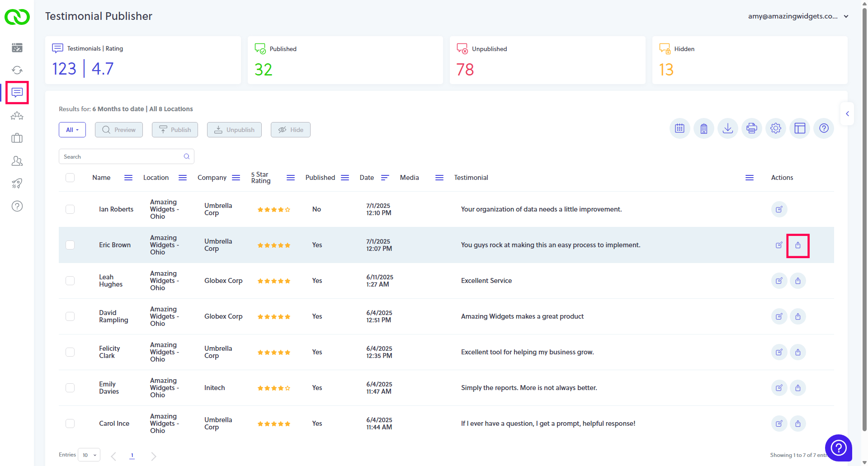The image size is (868, 466).
Task: Tick the checkbox for Carol Ince
Action: [x=70, y=424]
